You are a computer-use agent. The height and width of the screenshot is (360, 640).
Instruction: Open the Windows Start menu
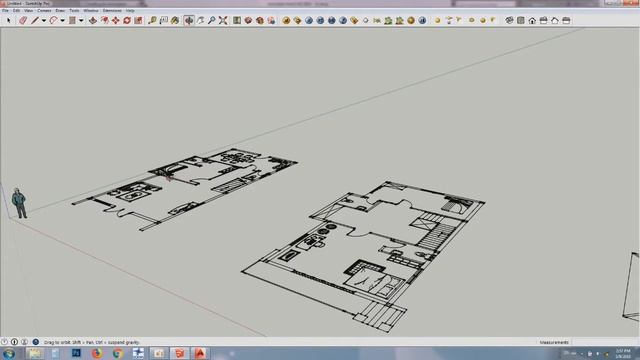click(9, 353)
